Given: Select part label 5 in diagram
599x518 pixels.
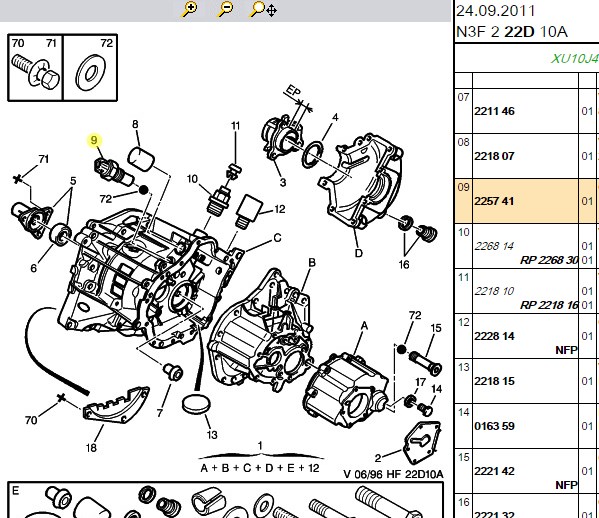Looking at the screenshot, I should click(x=73, y=181).
